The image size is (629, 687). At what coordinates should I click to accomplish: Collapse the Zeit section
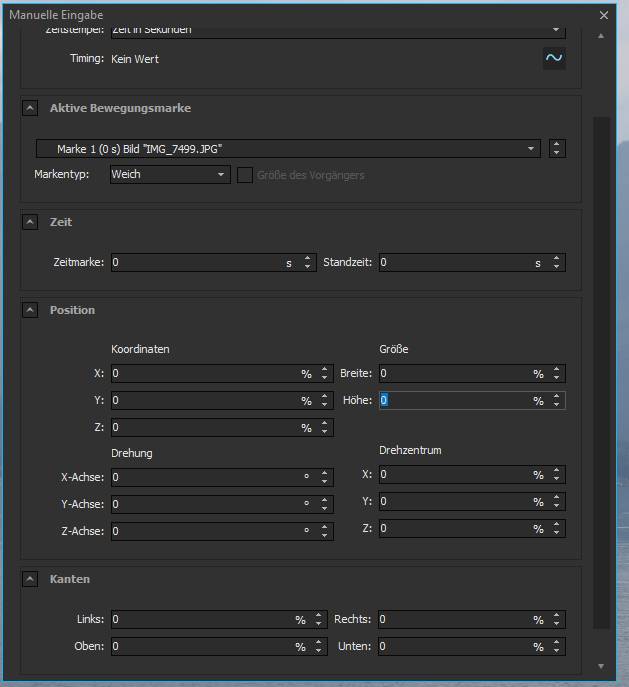pos(30,222)
